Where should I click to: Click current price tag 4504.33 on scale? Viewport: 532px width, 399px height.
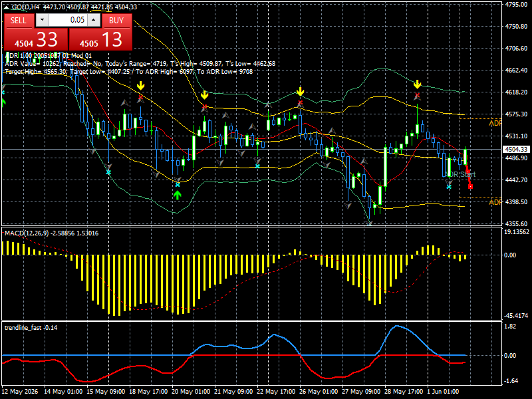[516, 149]
